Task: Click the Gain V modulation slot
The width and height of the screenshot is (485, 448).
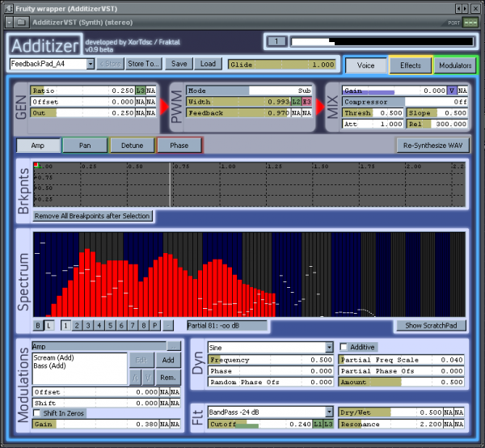Action: pos(452,91)
